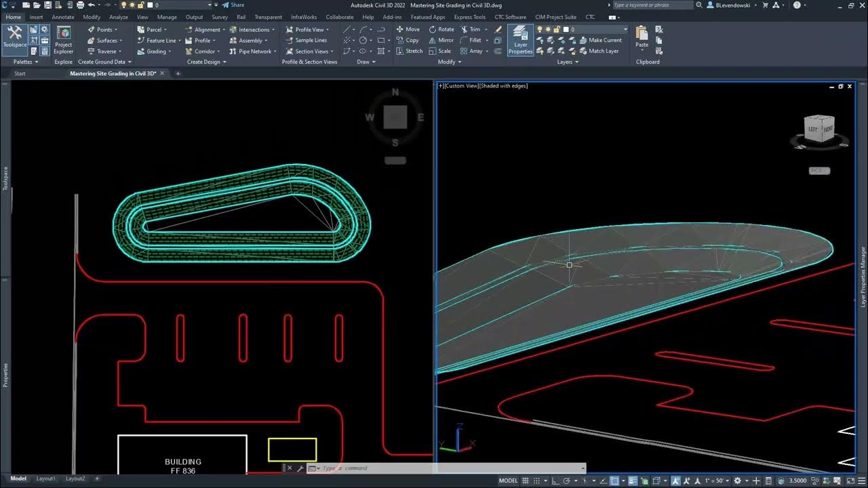Open the Analyze ribbon tab
The height and width of the screenshot is (488, 868).
point(119,17)
